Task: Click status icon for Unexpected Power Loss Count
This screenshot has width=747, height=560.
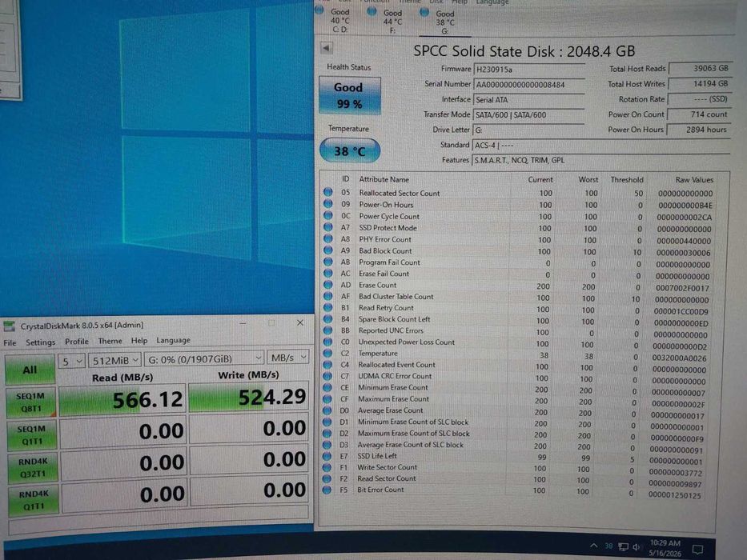Action: [x=327, y=342]
